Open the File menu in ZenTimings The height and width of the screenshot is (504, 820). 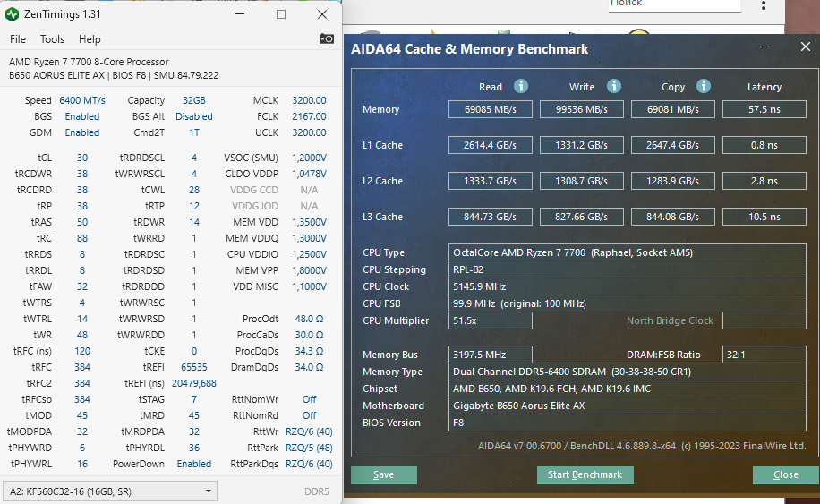pos(18,39)
